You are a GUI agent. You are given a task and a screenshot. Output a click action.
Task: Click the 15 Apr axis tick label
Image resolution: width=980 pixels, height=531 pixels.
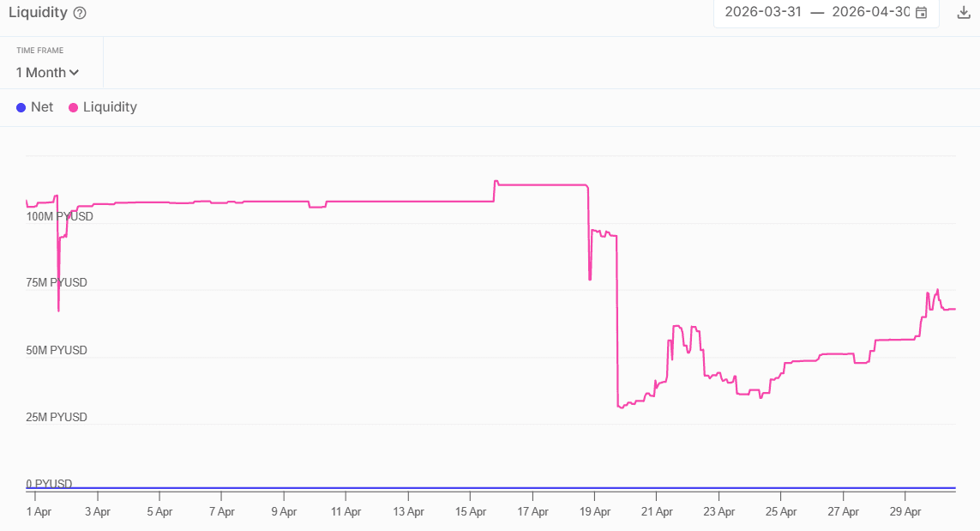pos(471,511)
